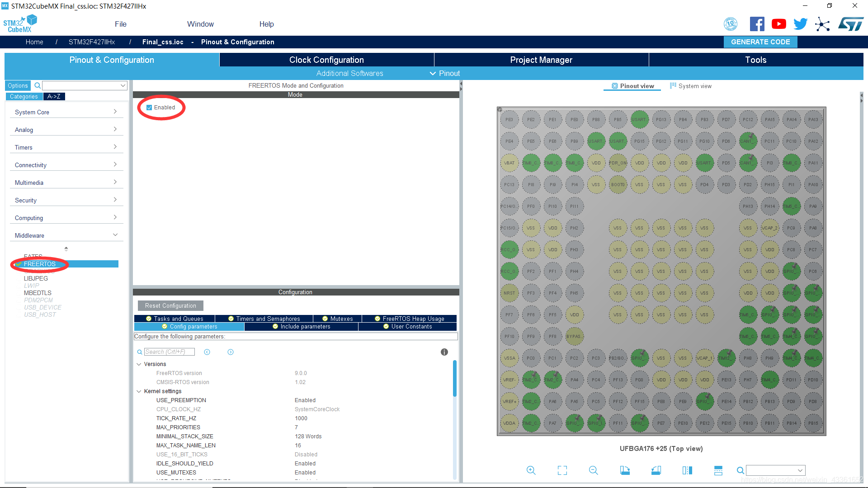The image size is (868, 488).
Task: Switch to System view
Action: [691, 86]
